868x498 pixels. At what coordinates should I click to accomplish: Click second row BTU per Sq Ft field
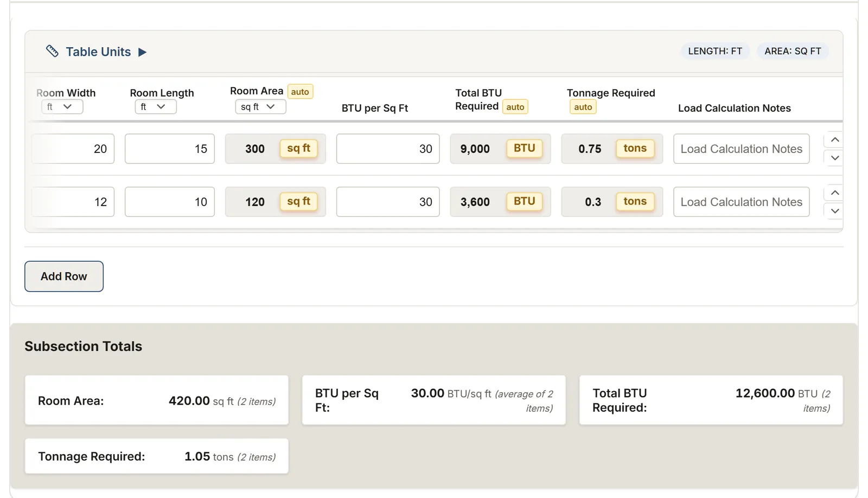coord(388,202)
